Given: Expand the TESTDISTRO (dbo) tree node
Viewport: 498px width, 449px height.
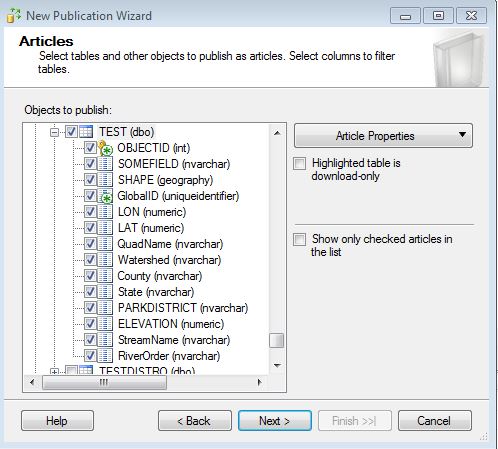Looking at the screenshot, I should tap(54, 371).
